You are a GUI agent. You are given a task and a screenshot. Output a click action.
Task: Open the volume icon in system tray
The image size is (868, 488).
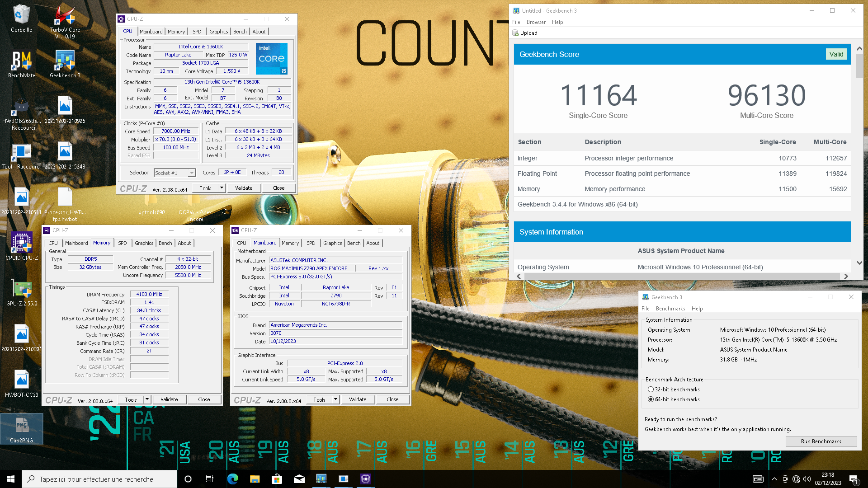(807, 479)
